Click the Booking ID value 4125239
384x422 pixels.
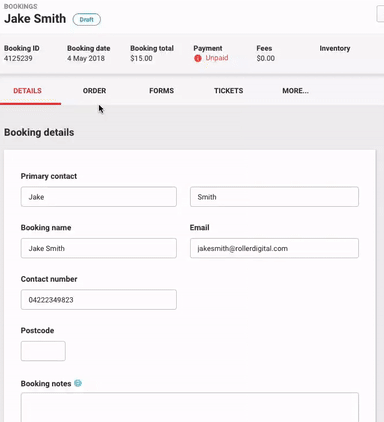[x=18, y=58]
